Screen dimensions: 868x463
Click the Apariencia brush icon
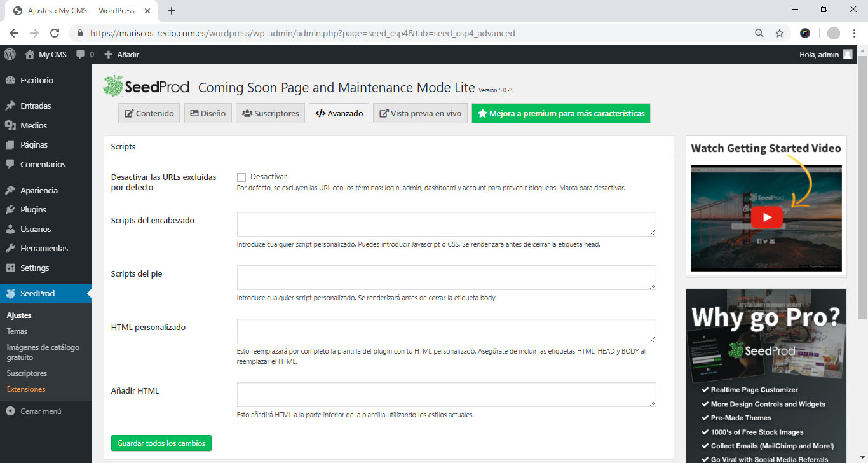[10, 190]
